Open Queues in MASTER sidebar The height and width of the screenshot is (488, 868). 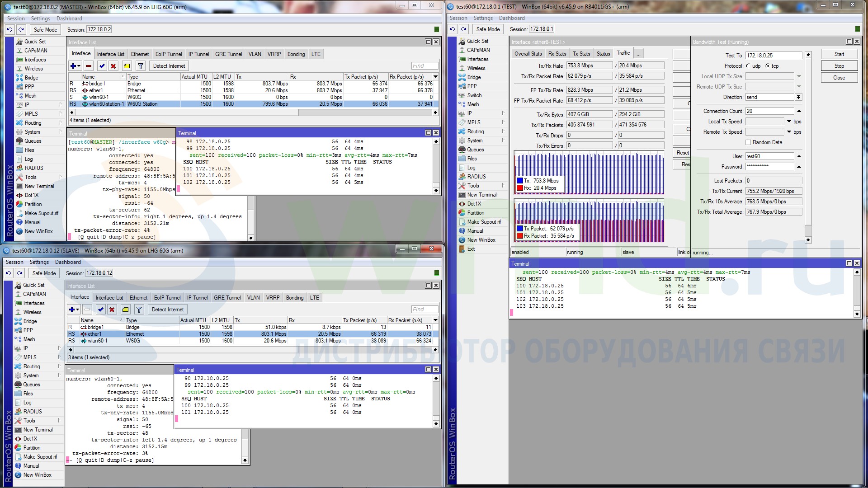(33, 141)
